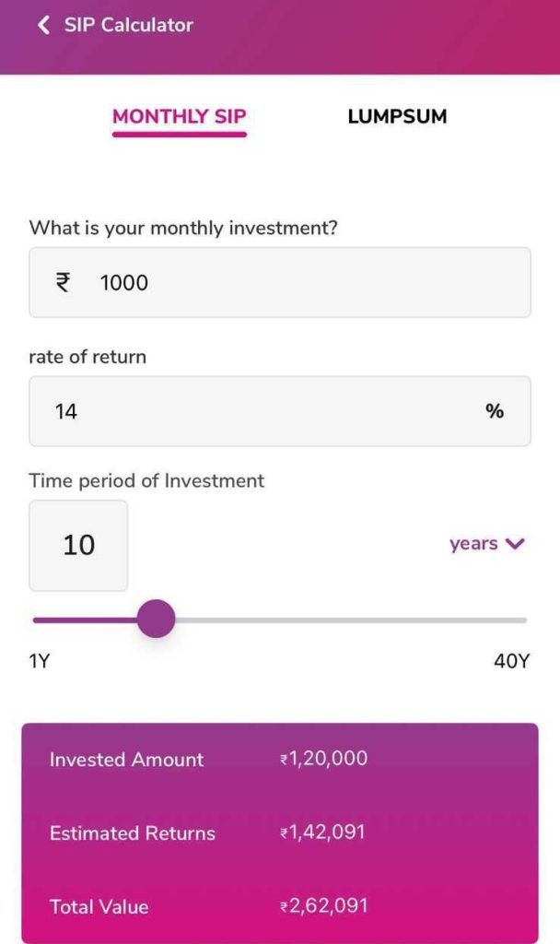The width and height of the screenshot is (560, 944).
Task: Open the years unit dropdown
Action: click(474, 544)
